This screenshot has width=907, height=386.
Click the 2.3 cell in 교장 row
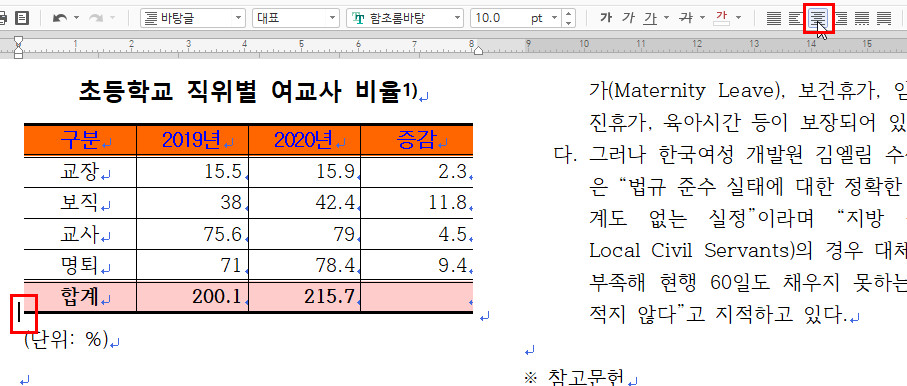[417, 172]
